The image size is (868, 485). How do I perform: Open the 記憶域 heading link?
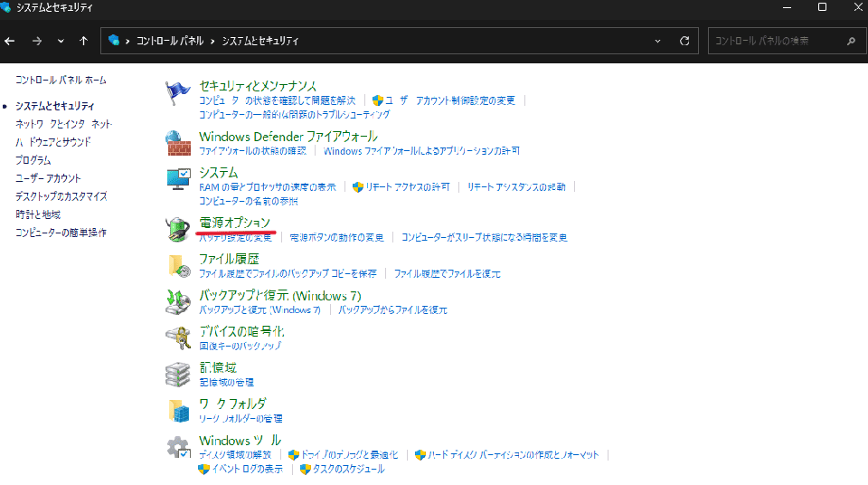218,367
